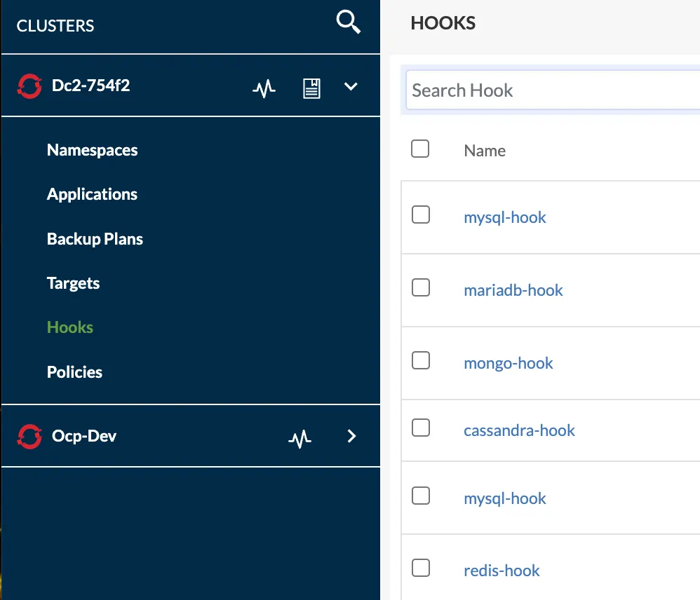Click Ocp-Dev OpenShift cluster logo

[29, 436]
